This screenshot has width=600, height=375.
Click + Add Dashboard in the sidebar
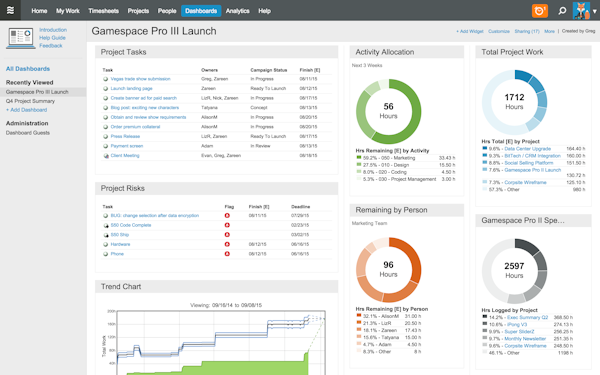point(26,110)
